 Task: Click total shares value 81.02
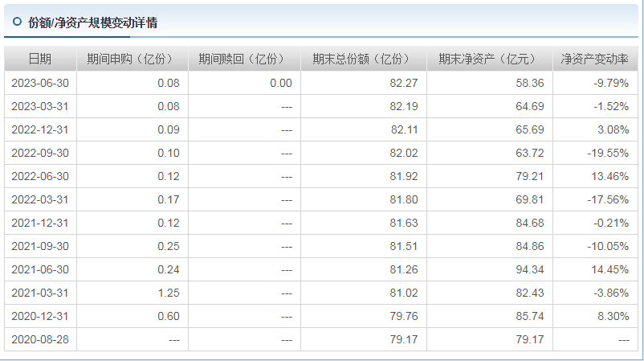[x=404, y=293]
